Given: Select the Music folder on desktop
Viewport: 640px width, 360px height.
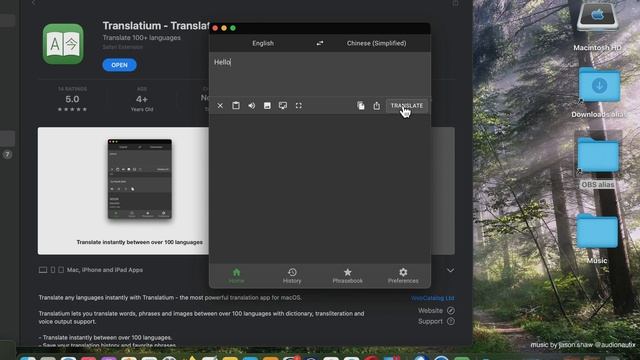Looking at the screenshot, I should pos(597,239).
